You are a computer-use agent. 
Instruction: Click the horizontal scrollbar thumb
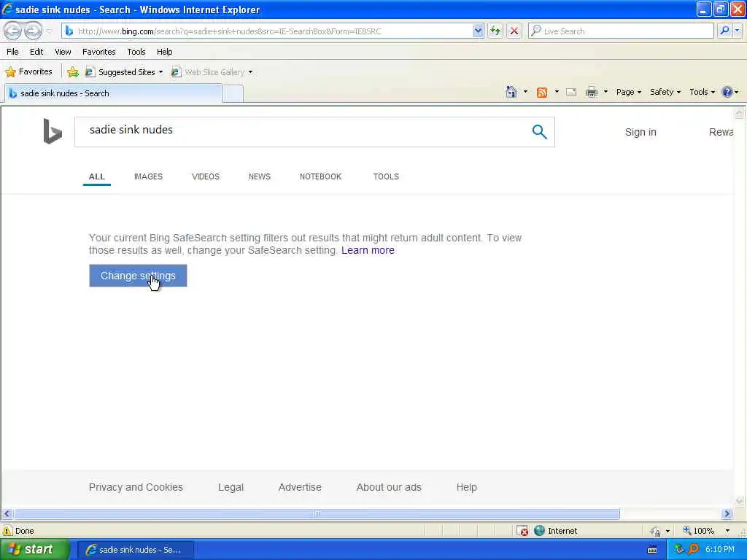coord(317,514)
